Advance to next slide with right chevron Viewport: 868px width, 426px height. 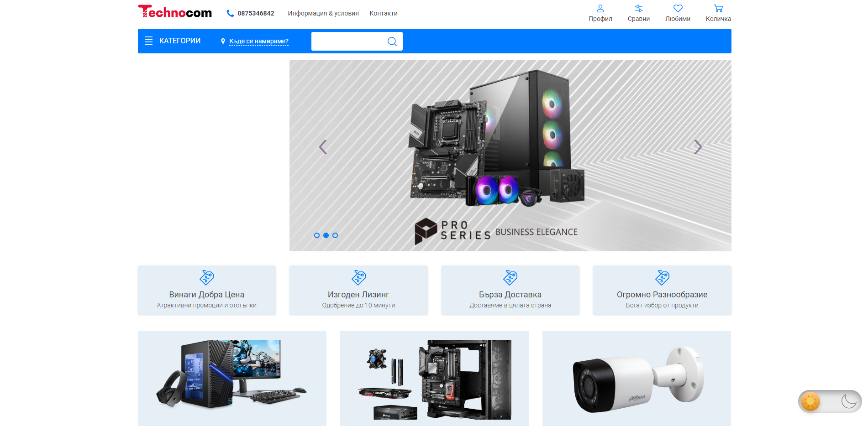(697, 147)
